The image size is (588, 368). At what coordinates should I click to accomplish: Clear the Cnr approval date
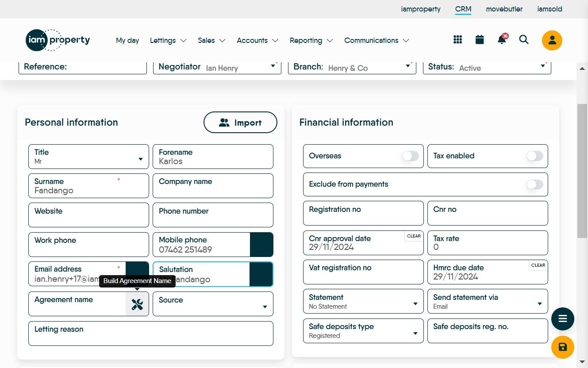[x=414, y=236]
